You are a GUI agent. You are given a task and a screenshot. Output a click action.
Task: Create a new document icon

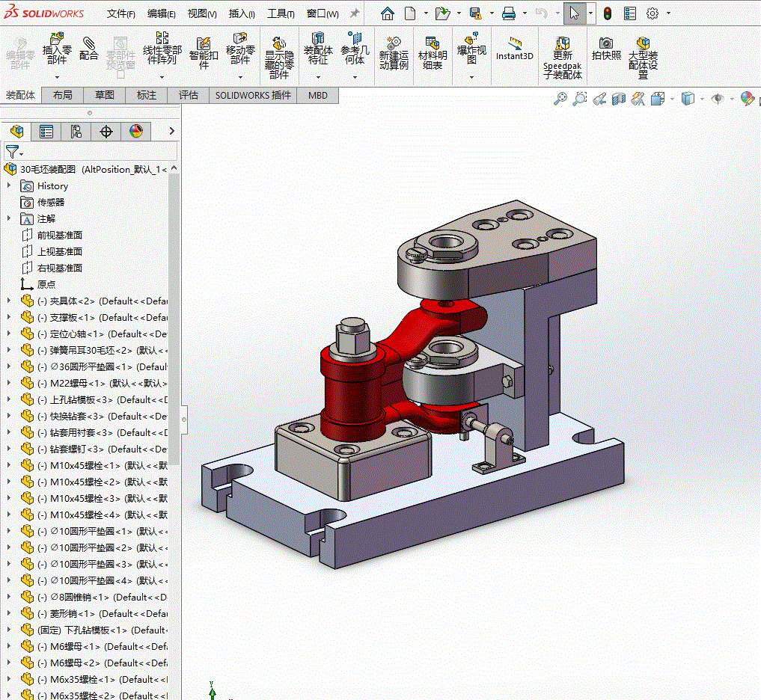point(410,13)
